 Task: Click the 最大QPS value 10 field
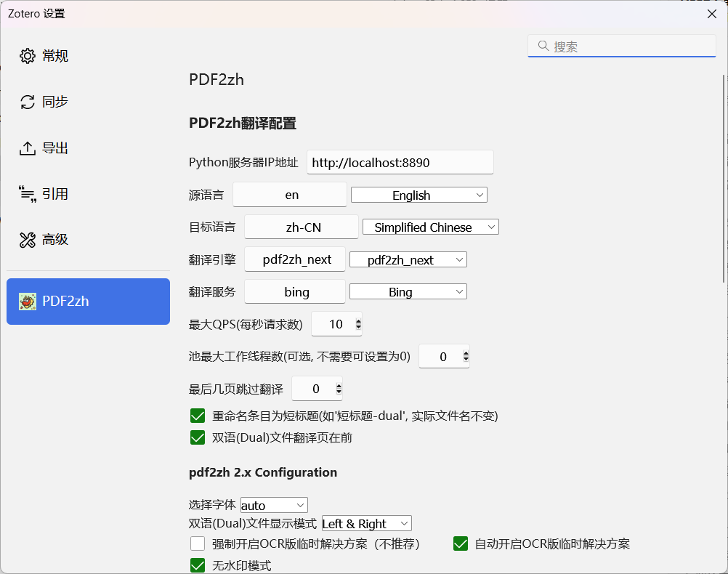(x=336, y=323)
